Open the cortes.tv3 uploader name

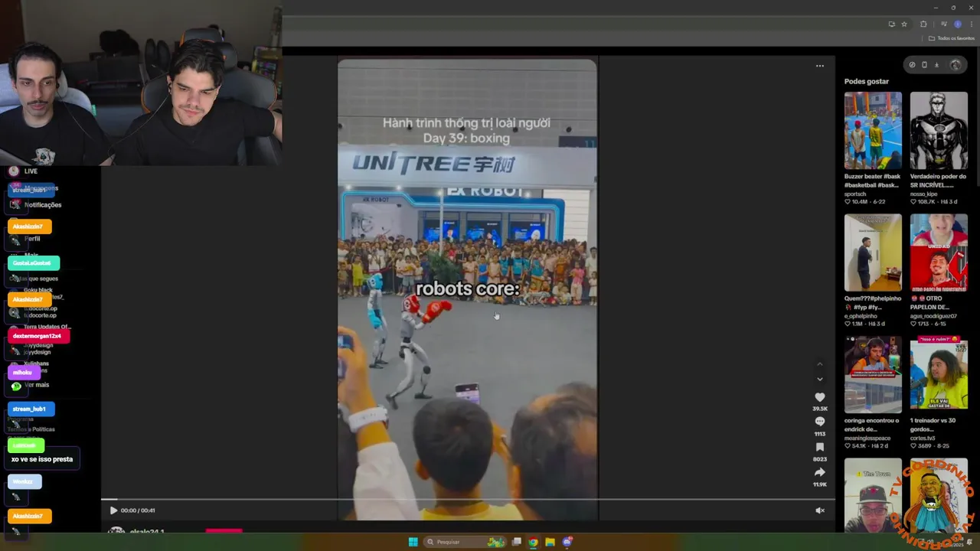[923, 439]
